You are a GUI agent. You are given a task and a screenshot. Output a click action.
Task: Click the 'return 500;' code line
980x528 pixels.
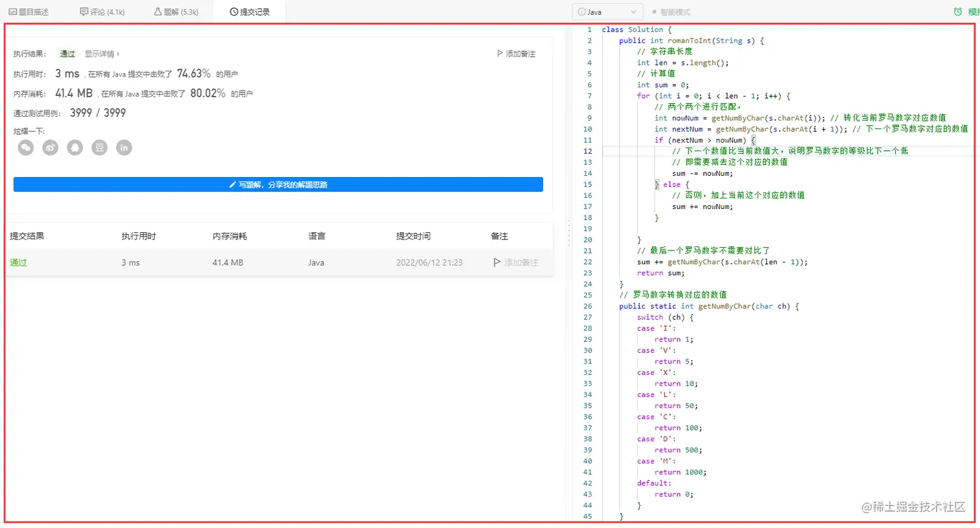click(678, 450)
